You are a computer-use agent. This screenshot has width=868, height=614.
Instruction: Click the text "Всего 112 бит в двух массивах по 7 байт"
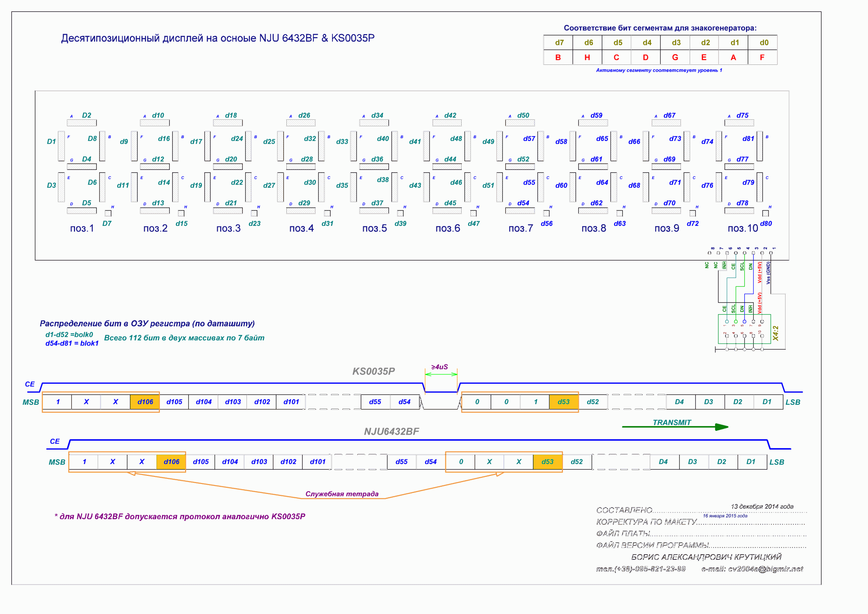(184, 338)
